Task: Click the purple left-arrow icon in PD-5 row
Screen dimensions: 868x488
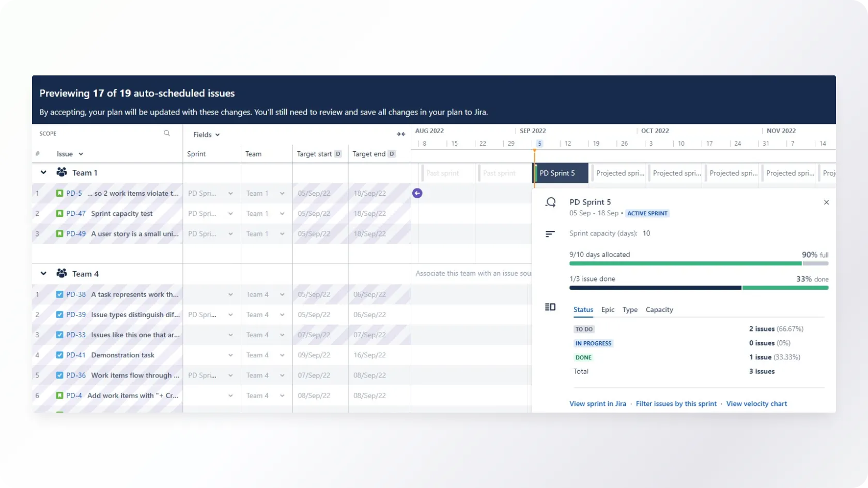Action: (417, 193)
